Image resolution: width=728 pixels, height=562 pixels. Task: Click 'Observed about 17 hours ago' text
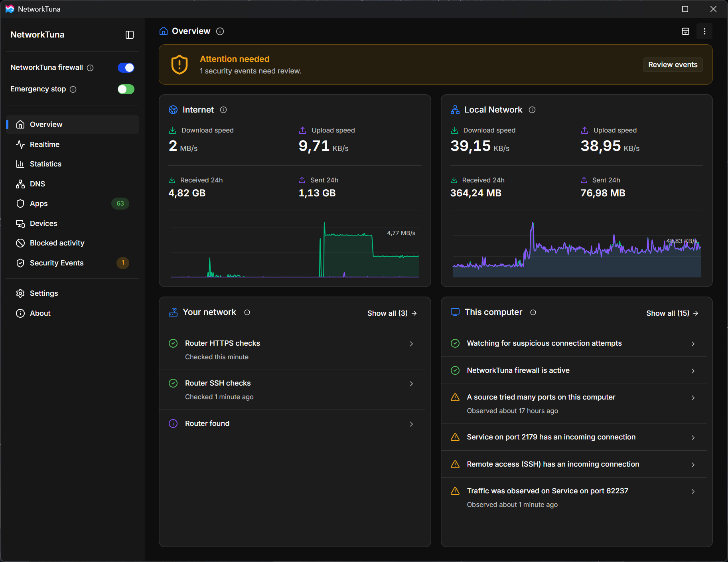coord(513,411)
